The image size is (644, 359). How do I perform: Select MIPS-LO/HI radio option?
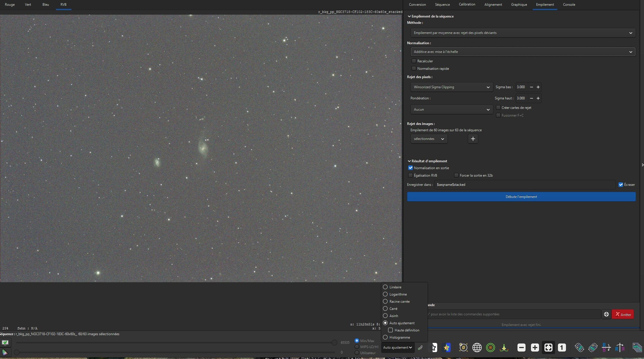[357, 347]
